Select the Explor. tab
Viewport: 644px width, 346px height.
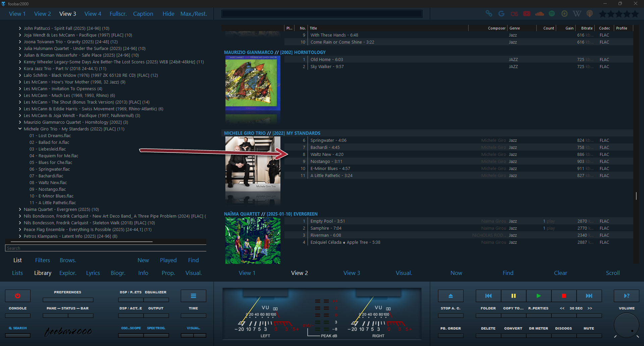point(68,273)
